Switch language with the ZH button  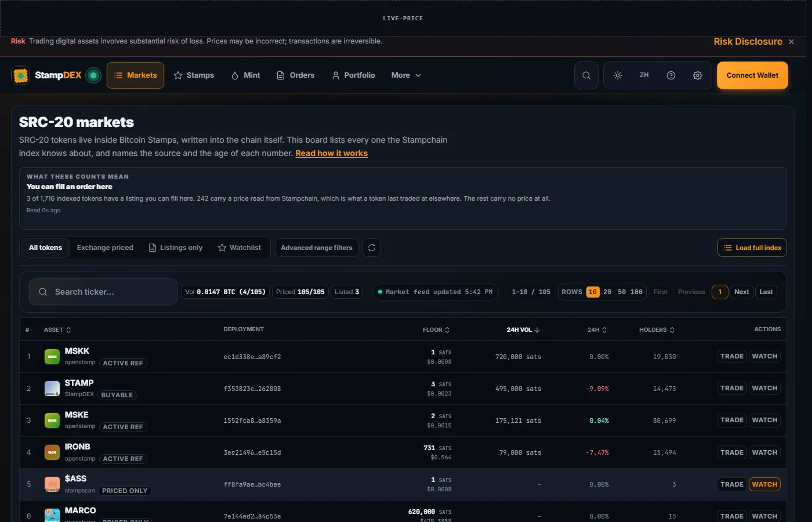click(x=644, y=75)
